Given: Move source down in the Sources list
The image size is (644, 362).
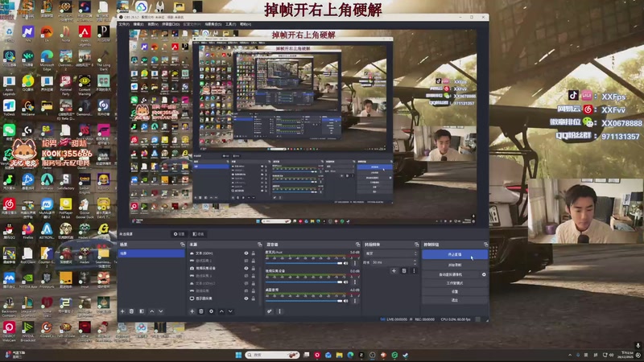Looking at the screenshot, I should click(x=230, y=311).
